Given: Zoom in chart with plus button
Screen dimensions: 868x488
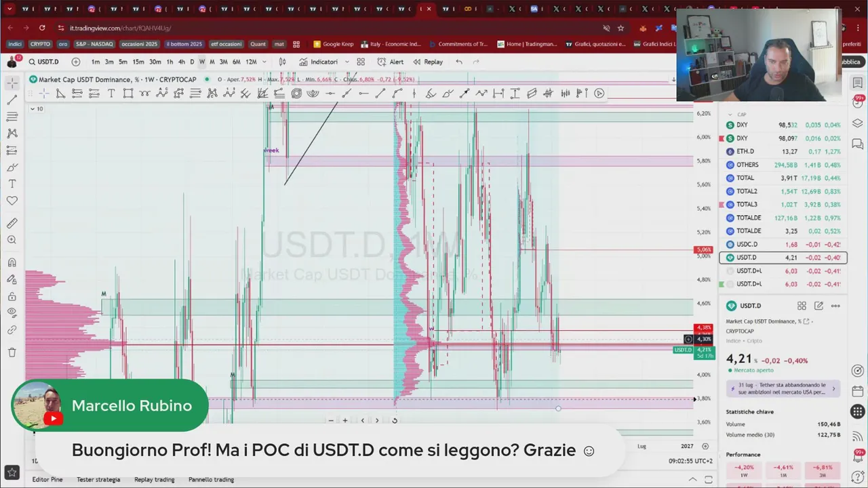Looking at the screenshot, I should pos(345,420).
